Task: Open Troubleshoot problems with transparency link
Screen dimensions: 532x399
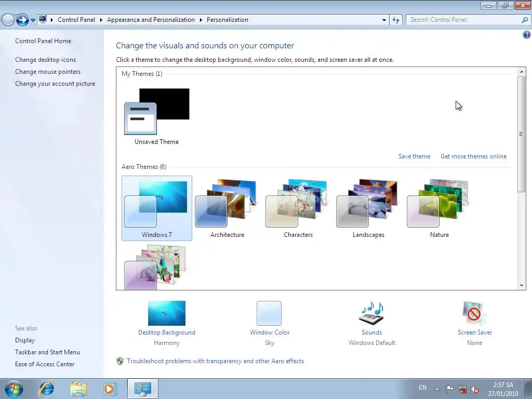Action: pos(215,361)
